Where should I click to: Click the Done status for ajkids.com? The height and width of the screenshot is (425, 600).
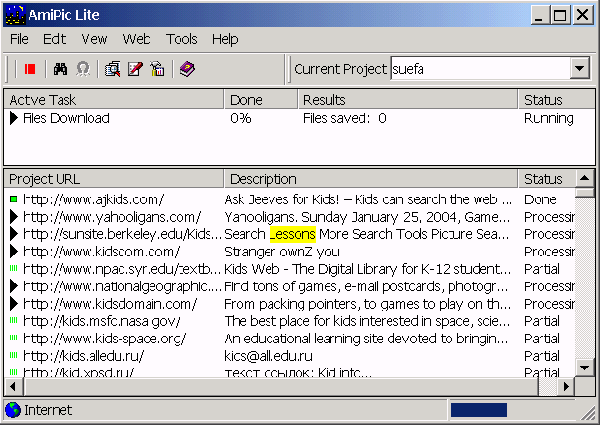click(540, 199)
